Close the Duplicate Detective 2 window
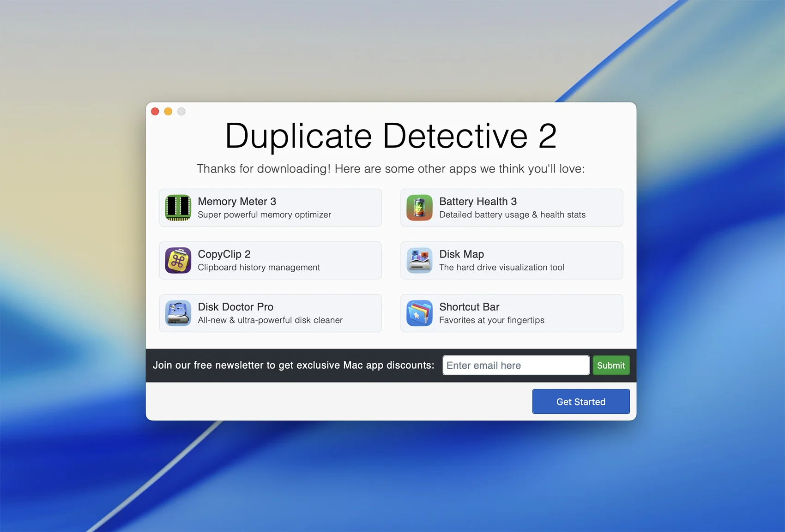 (x=155, y=112)
